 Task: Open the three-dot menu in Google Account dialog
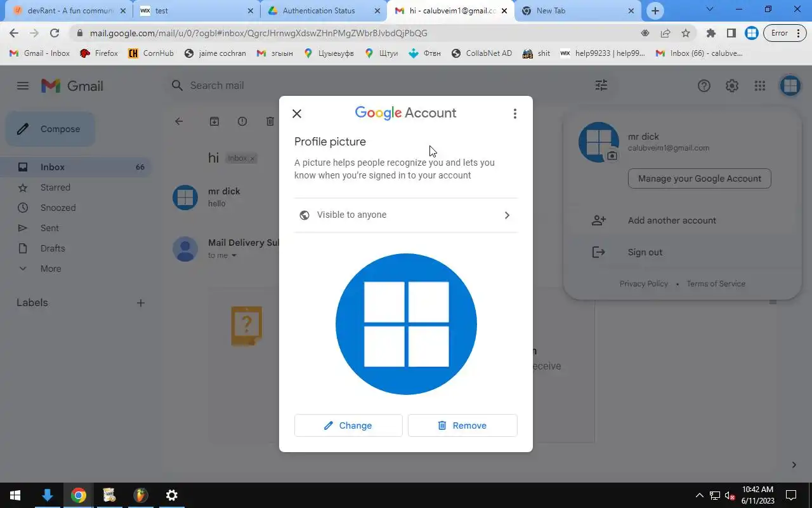pyautogui.click(x=514, y=114)
